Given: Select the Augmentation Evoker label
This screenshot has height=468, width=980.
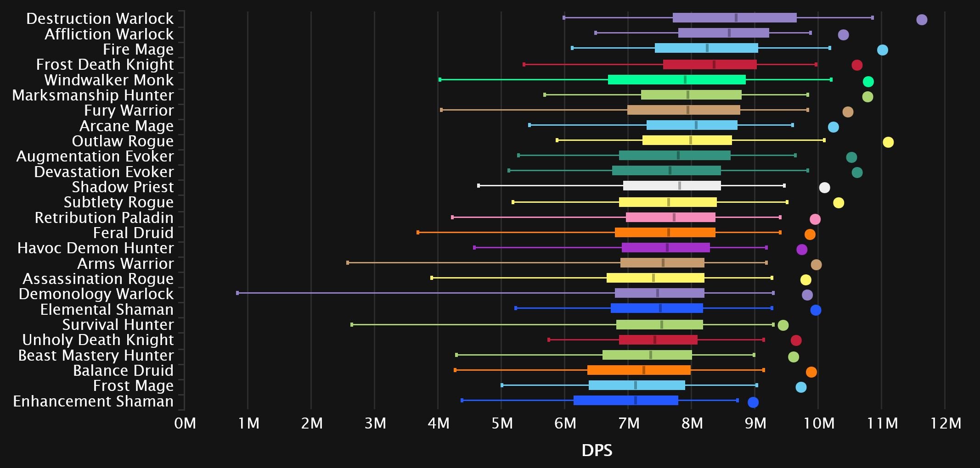Looking at the screenshot, I should click(x=95, y=156).
